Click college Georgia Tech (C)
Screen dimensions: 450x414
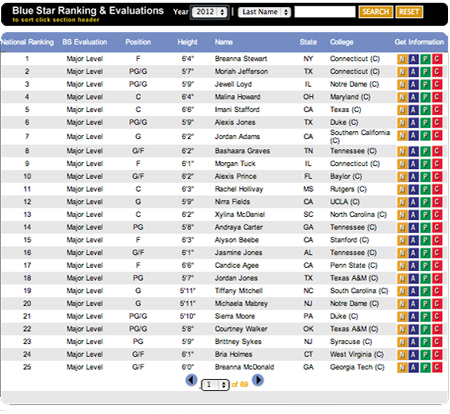(x=357, y=367)
